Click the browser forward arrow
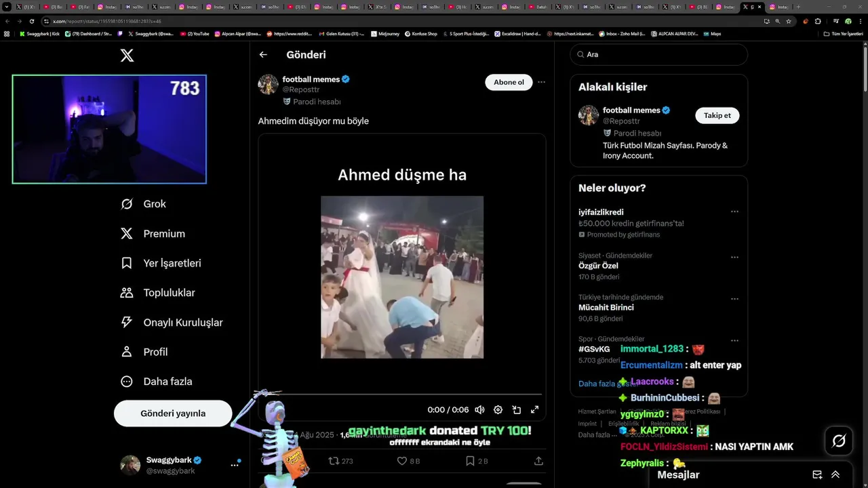Viewport: 868px width, 488px height. 19,21
